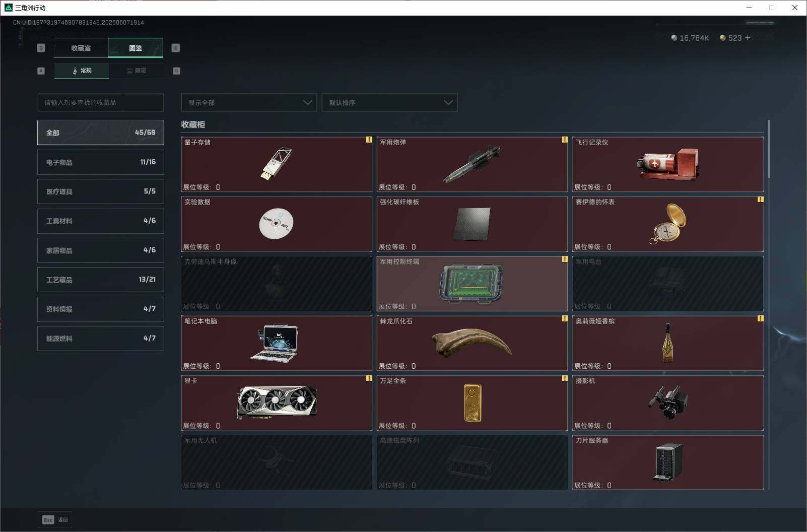Viewport: 807px width, 532px height.
Task: Expand the 默认排序 sort dropdown
Action: (x=389, y=102)
